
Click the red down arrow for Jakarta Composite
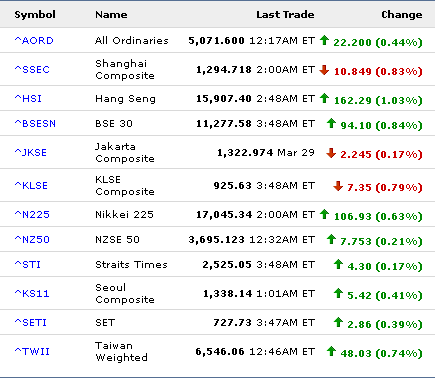coord(331,153)
